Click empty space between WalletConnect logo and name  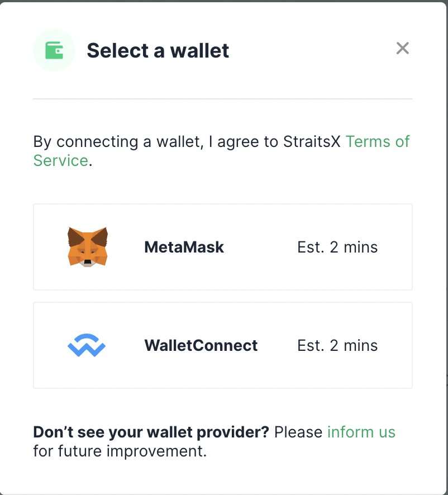[x=125, y=345]
